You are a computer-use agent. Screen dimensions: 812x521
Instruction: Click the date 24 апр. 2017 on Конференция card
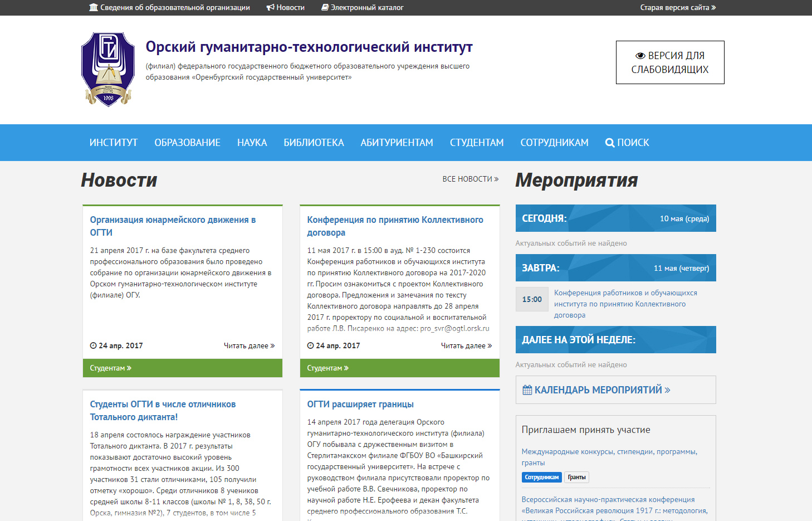338,345
